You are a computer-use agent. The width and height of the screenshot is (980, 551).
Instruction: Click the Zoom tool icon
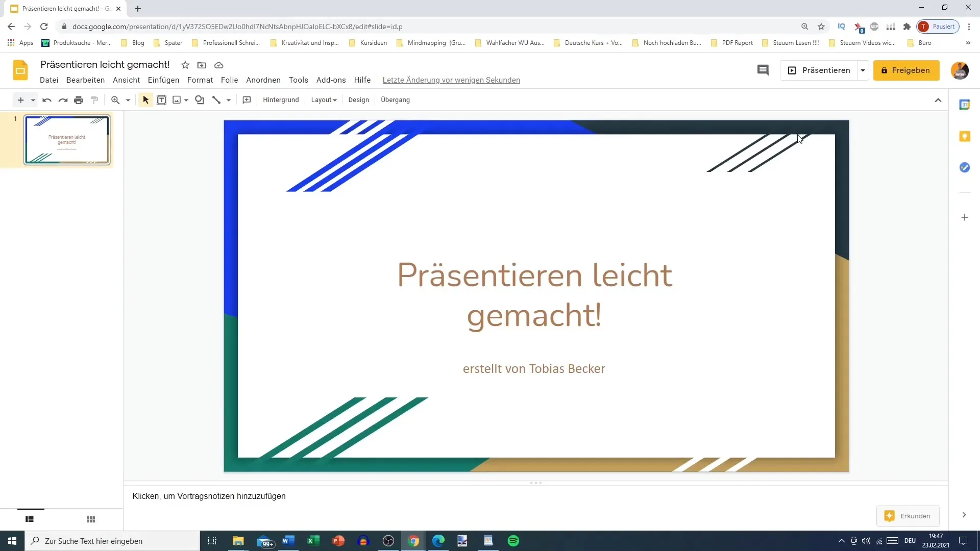tap(114, 99)
